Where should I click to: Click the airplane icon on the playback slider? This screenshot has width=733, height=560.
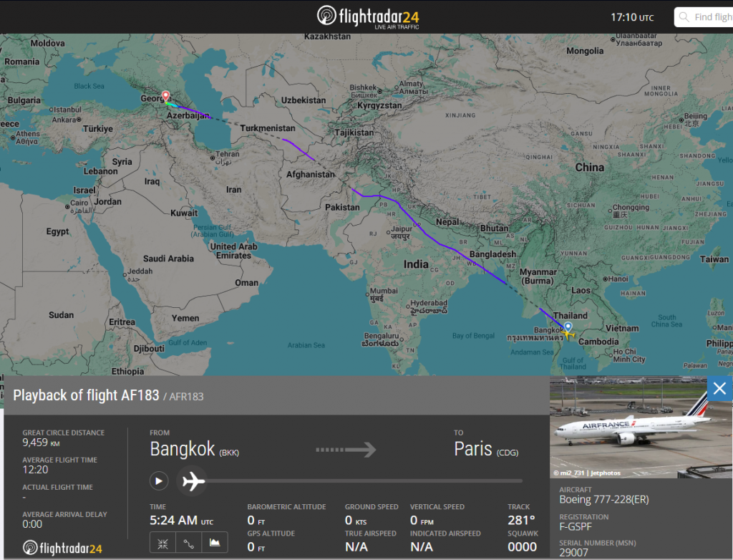192,481
